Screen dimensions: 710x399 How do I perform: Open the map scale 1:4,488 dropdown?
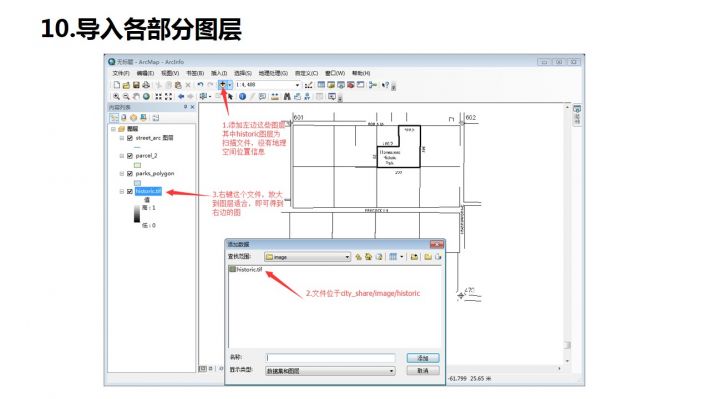(297, 85)
